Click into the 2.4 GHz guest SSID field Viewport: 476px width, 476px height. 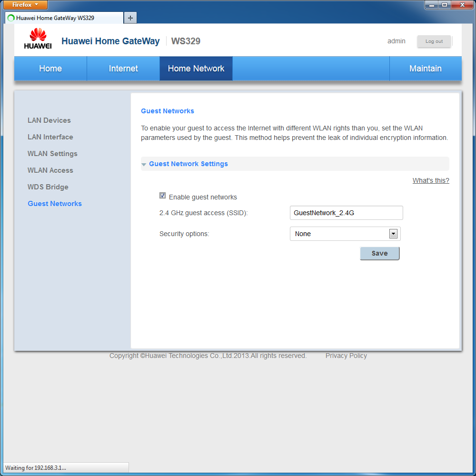347,213
